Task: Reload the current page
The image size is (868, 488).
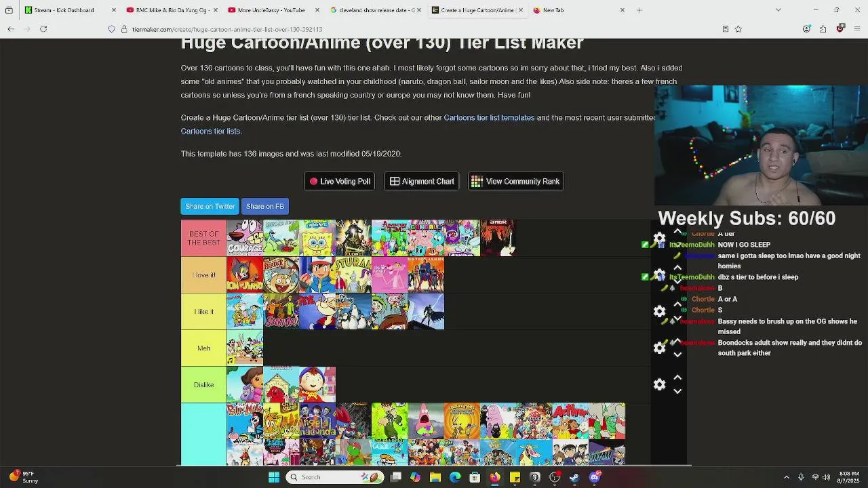Action: click(x=43, y=29)
